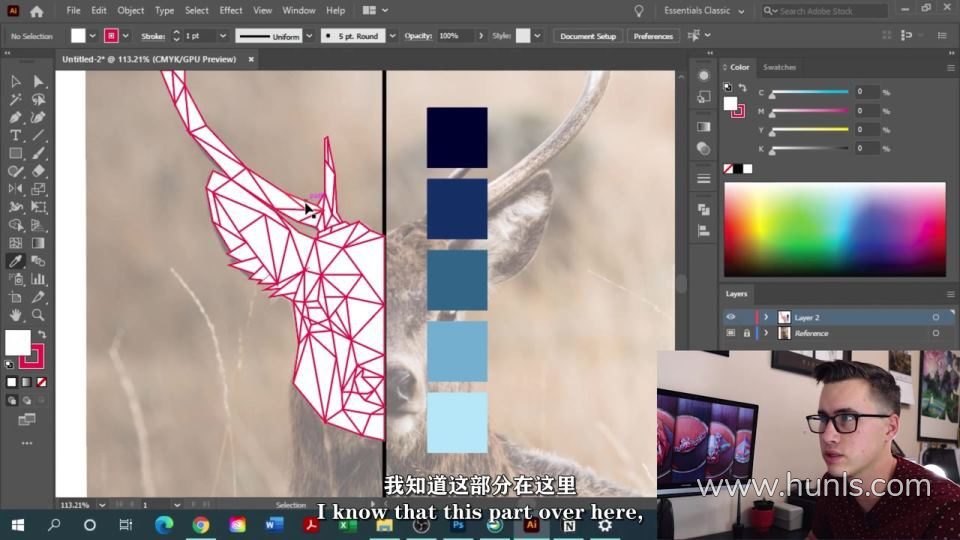Screen dimensions: 960x540
Task: Click target circle of Reference layer
Action: pyautogui.click(x=936, y=333)
